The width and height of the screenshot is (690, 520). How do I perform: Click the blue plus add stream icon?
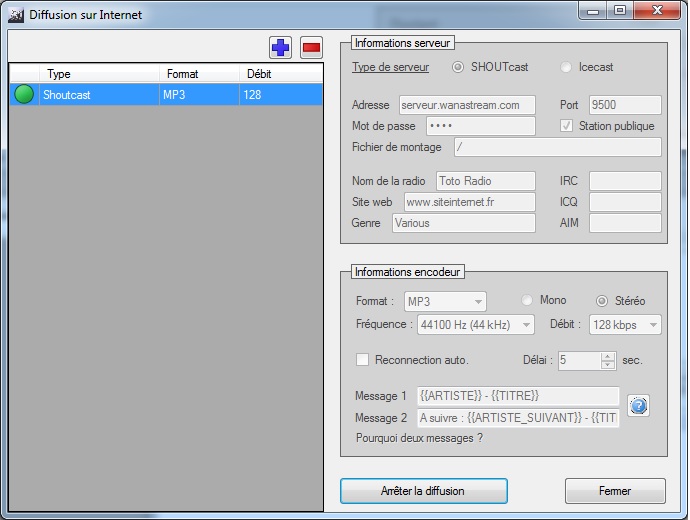pos(280,47)
